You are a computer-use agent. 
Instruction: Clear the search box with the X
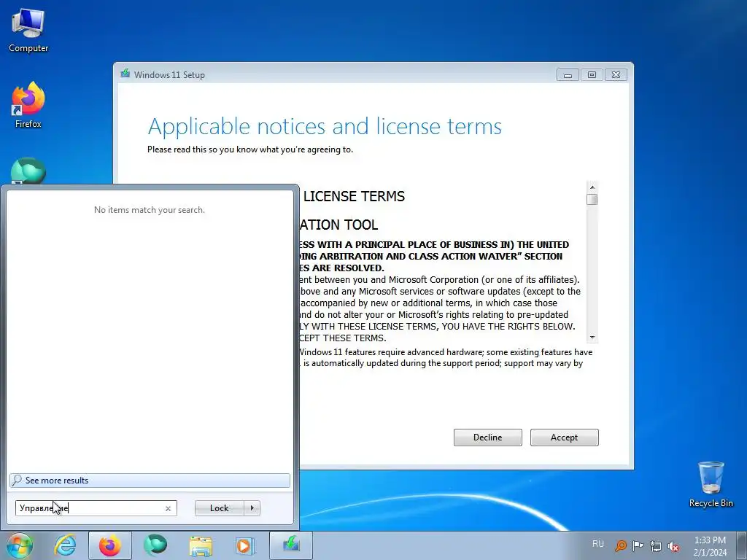[x=168, y=508]
